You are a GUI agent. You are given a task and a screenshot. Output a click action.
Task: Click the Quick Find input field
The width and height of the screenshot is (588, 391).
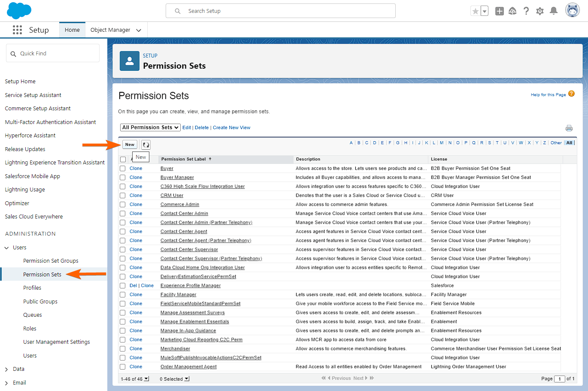pyautogui.click(x=53, y=54)
